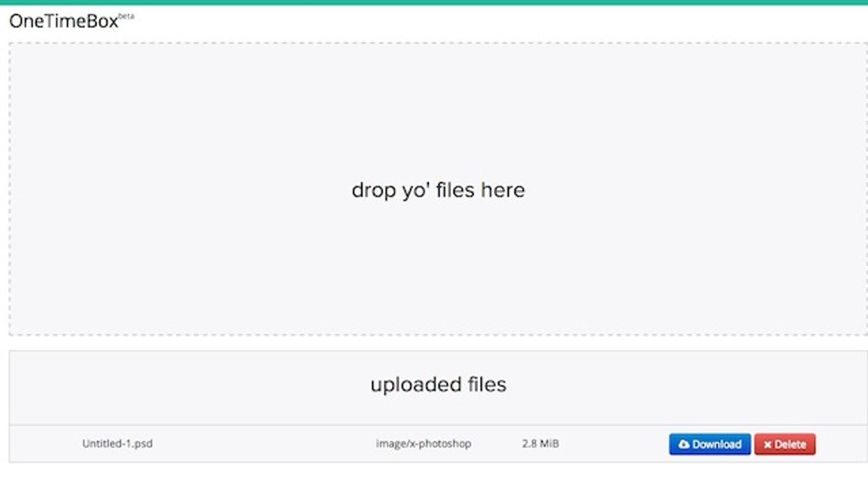Click the "uploaded files" heading

click(x=438, y=384)
